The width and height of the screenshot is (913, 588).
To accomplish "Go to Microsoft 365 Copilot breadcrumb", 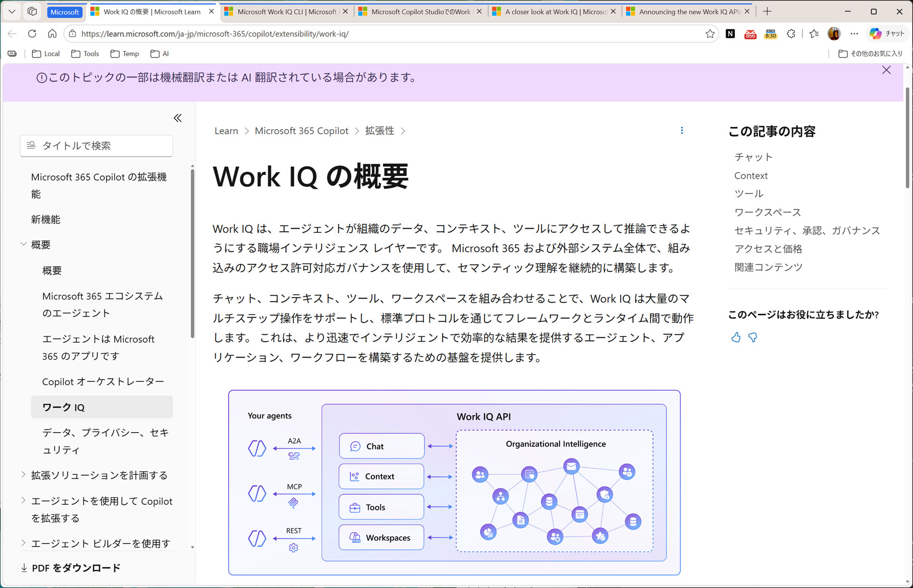I will click(x=301, y=131).
